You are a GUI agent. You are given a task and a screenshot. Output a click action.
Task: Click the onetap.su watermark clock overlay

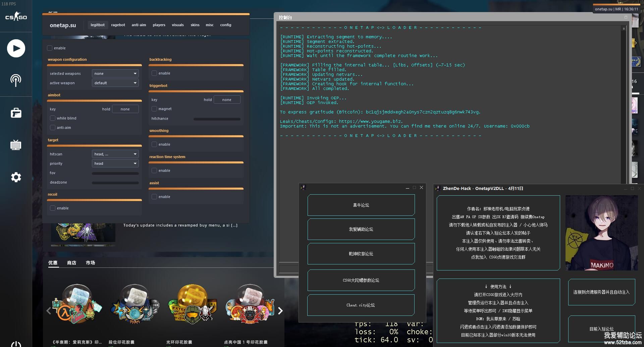tap(616, 9)
